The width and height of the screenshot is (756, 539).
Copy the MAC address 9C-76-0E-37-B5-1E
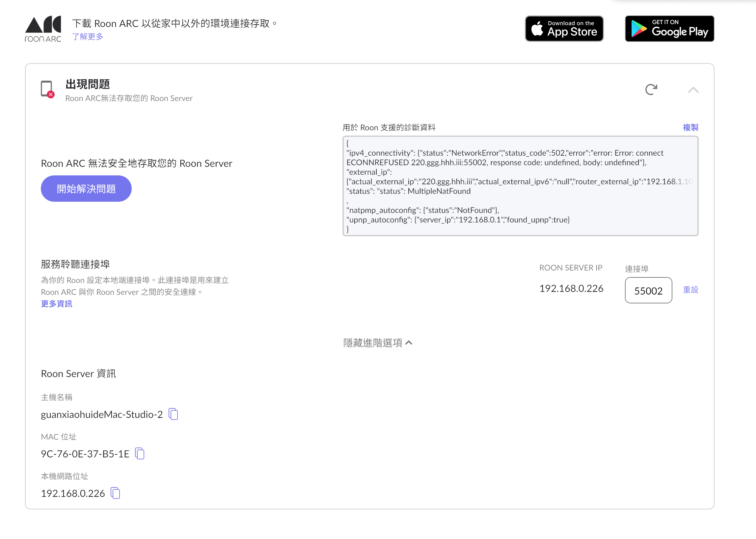pos(140,454)
